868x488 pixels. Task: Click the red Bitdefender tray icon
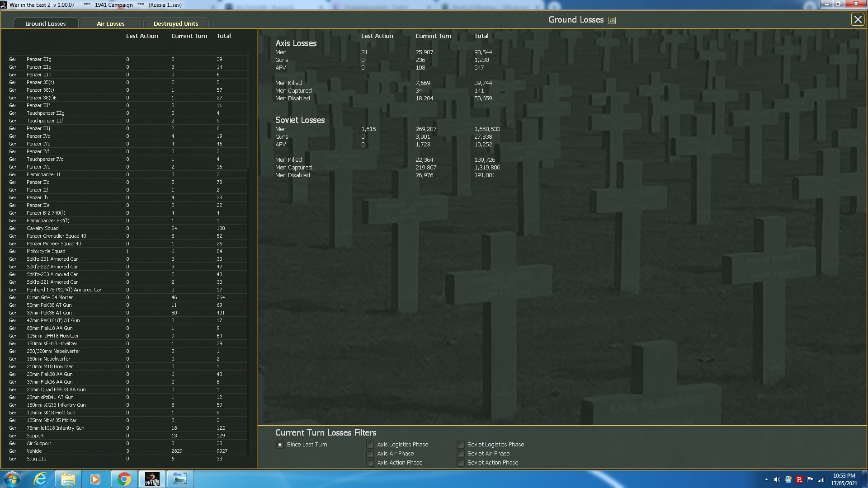799,479
